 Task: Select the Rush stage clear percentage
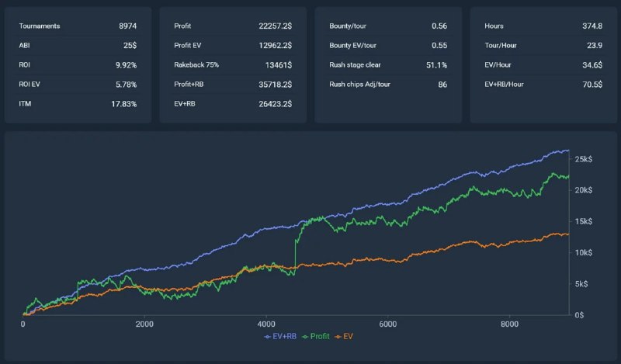[434, 64]
